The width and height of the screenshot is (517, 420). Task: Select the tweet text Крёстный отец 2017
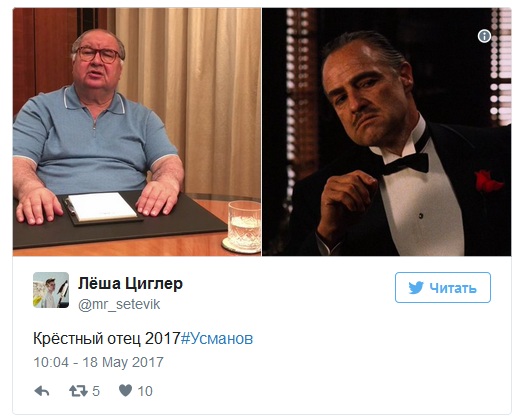click(x=107, y=338)
